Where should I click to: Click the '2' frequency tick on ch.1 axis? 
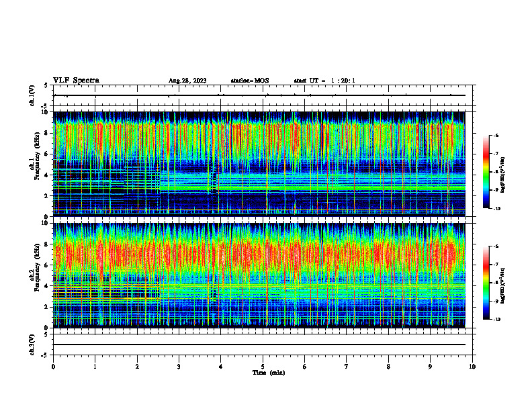pyautogui.click(x=47, y=195)
